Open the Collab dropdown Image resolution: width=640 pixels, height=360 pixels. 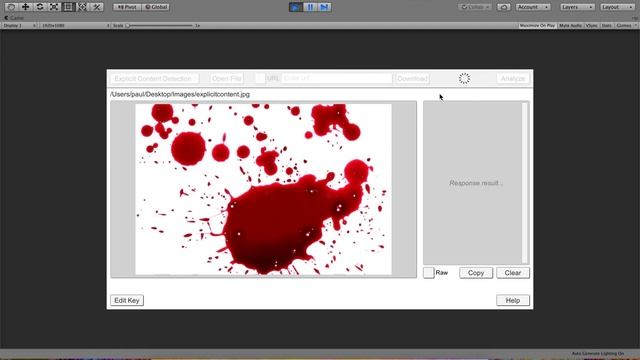pos(475,7)
